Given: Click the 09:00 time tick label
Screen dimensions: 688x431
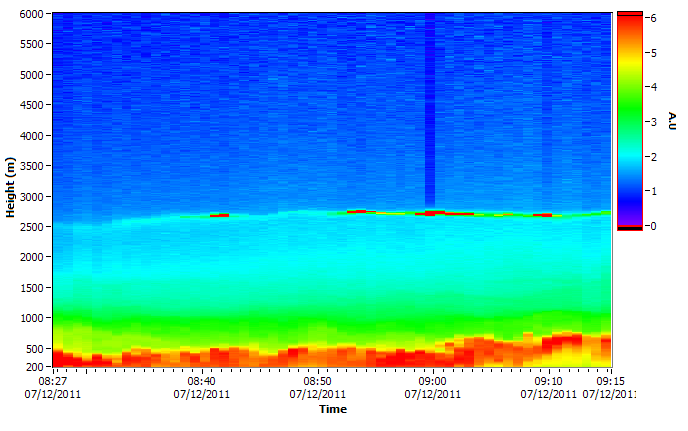Looking at the screenshot, I should click(432, 382).
